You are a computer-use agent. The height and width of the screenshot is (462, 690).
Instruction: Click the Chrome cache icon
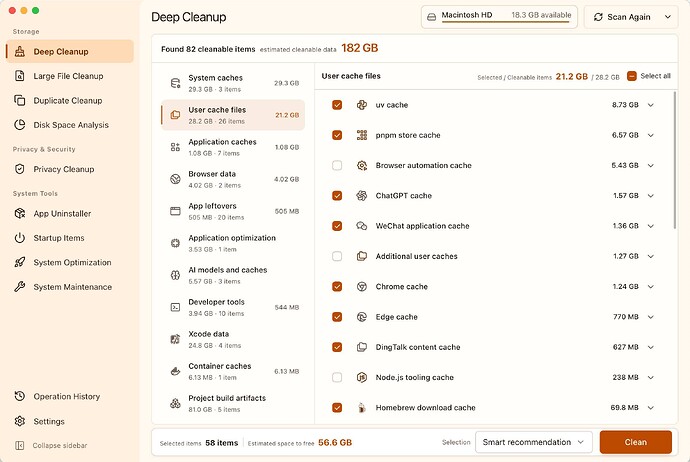[362, 286]
